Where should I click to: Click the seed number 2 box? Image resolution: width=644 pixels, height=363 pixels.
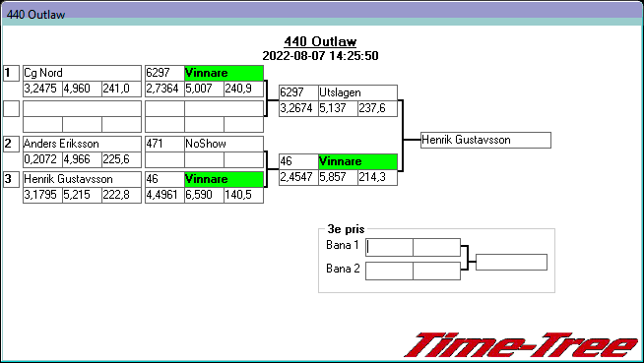[x=11, y=144]
